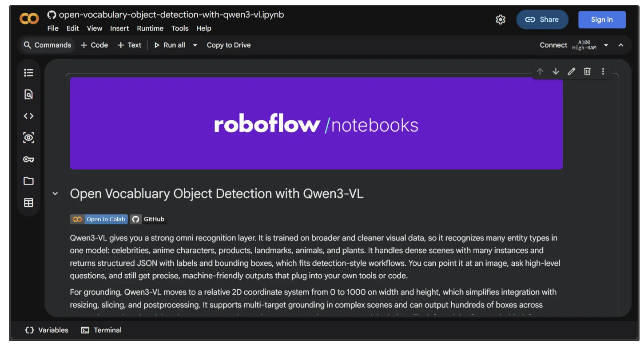Collapse the header toolbar chevron
Screen dimensions: 644x347
[x=621, y=45]
